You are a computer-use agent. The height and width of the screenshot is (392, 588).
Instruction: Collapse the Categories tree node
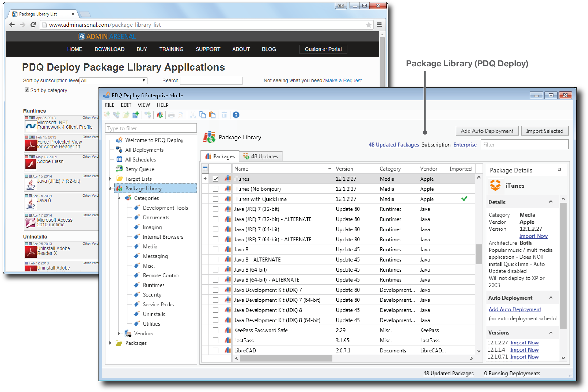click(119, 198)
